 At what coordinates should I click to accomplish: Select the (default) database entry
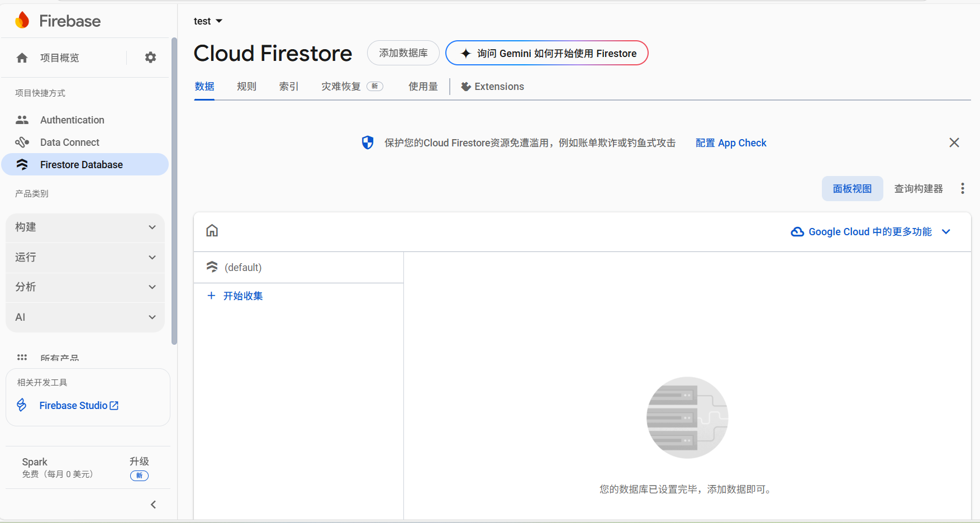242,267
